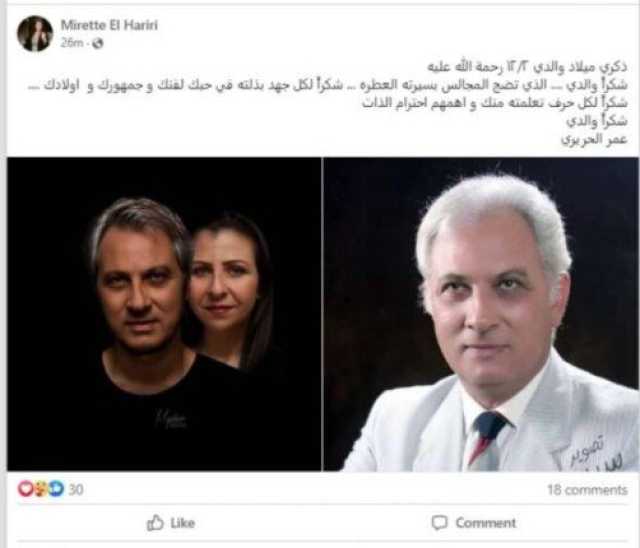Click the Like button
Screen dimensions: 640x548
[x=171, y=523]
